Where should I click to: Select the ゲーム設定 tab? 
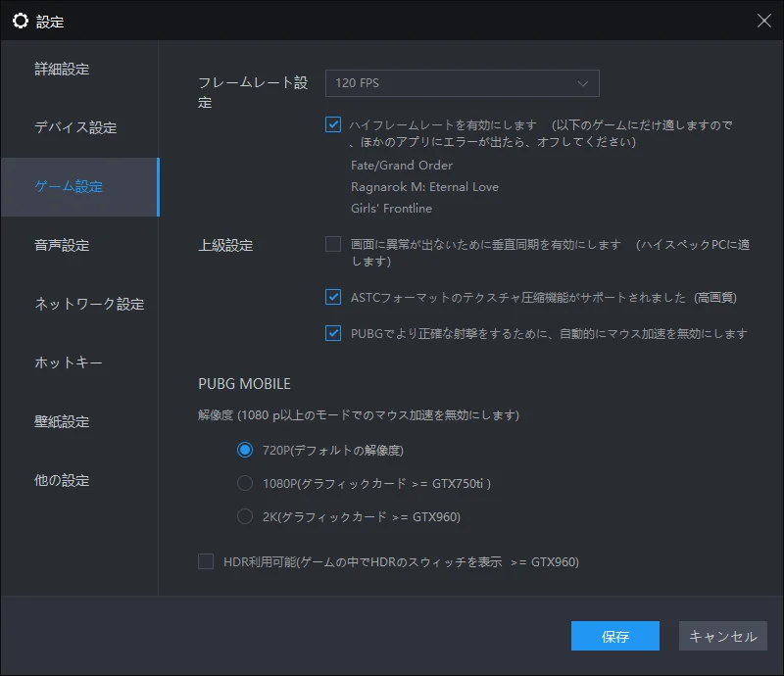pyautogui.click(x=79, y=186)
